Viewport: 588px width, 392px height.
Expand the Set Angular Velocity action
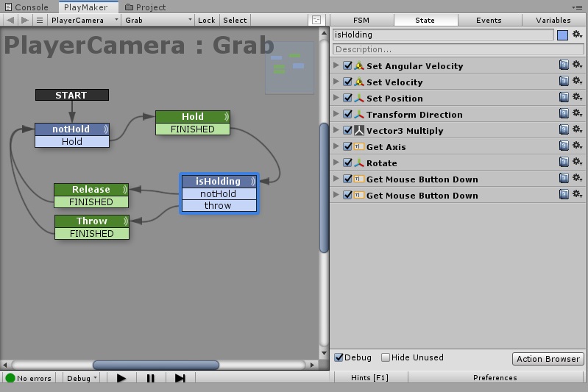(x=336, y=65)
